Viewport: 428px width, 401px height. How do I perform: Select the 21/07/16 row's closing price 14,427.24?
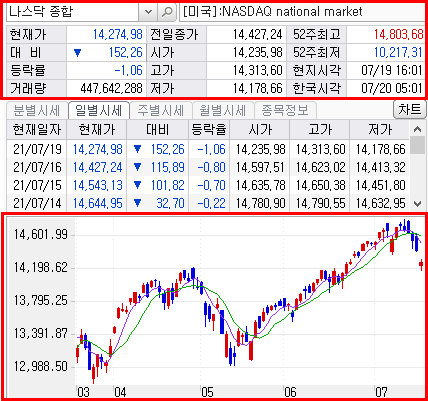(98, 167)
